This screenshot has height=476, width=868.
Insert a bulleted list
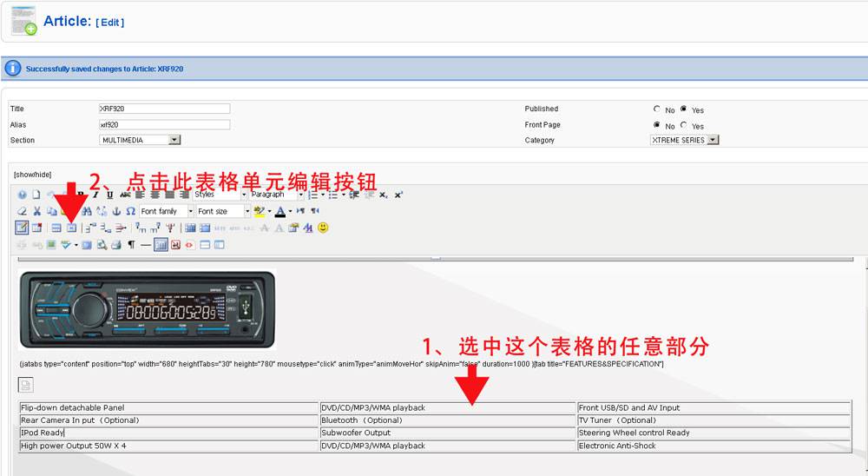pyautogui.click(x=333, y=195)
